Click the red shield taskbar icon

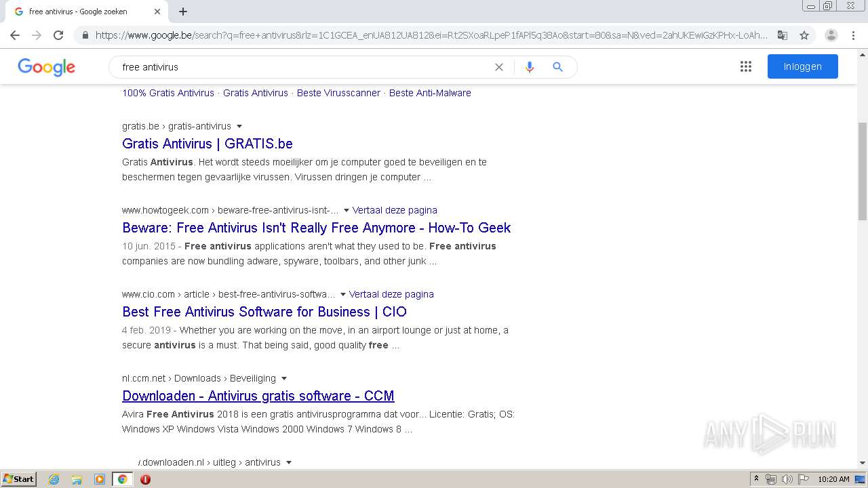pos(145,479)
